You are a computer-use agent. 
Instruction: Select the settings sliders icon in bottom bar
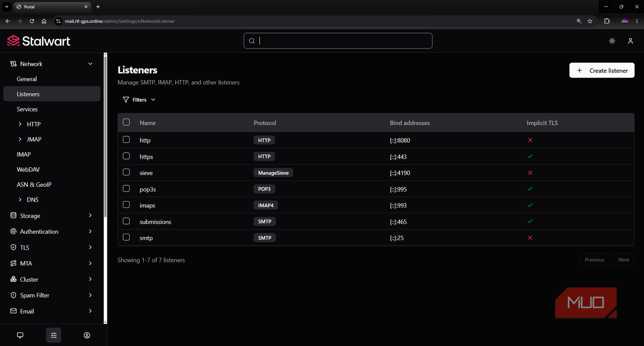click(x=54, y=335)
